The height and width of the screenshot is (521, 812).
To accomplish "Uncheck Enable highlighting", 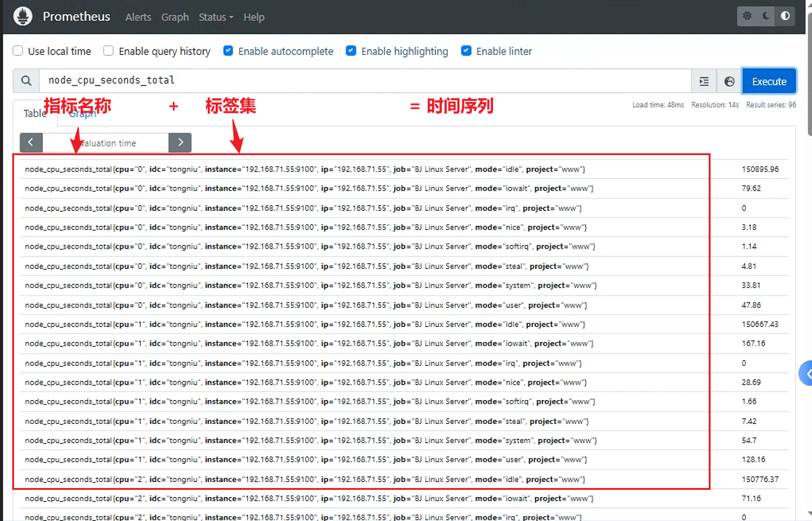I will [x=351, y=51].
